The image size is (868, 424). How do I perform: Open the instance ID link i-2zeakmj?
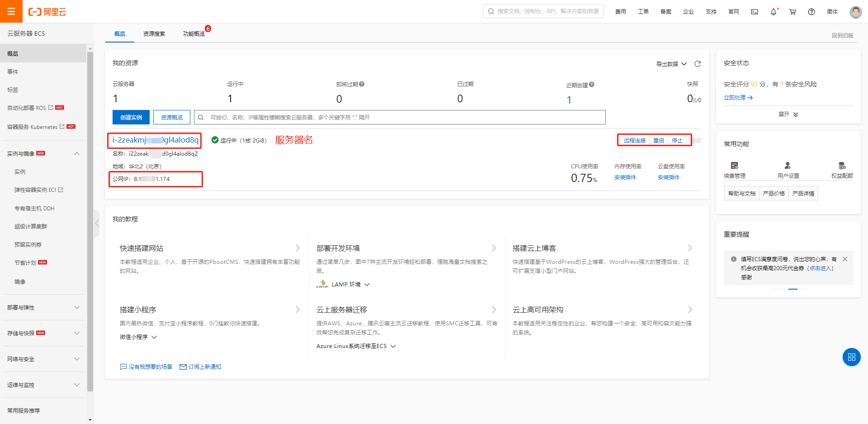(156, 140)
